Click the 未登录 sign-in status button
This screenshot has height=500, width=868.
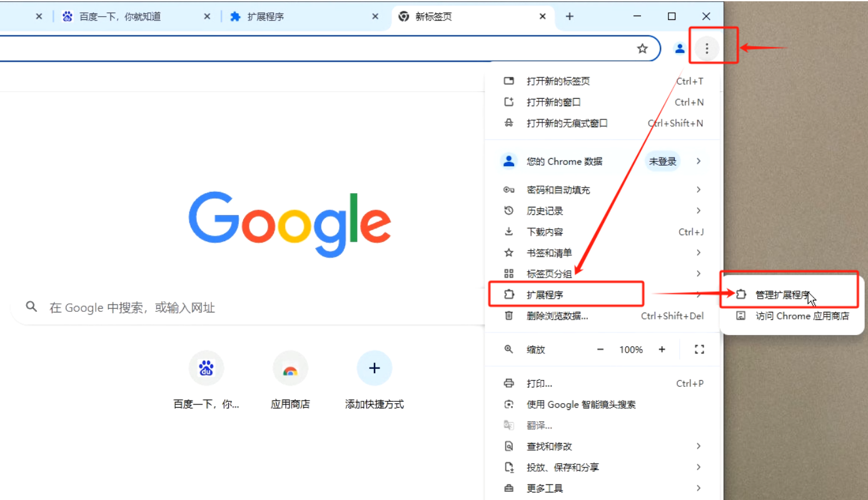coord(662,161)
